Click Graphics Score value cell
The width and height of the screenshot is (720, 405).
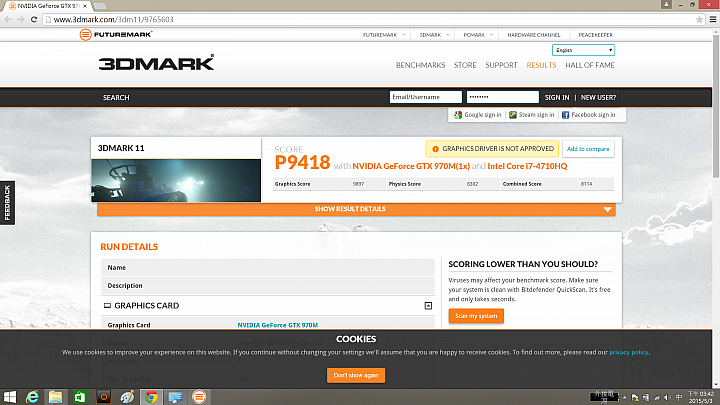click(358, 184)
